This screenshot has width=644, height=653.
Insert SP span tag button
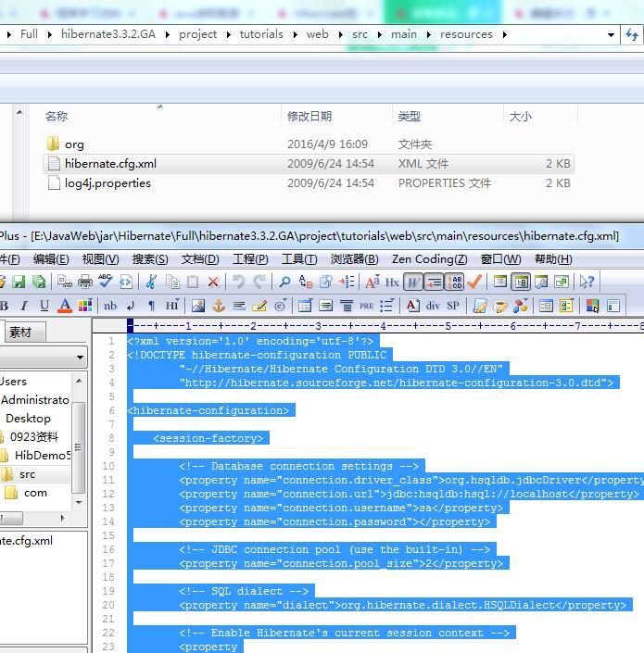point(453,306)
